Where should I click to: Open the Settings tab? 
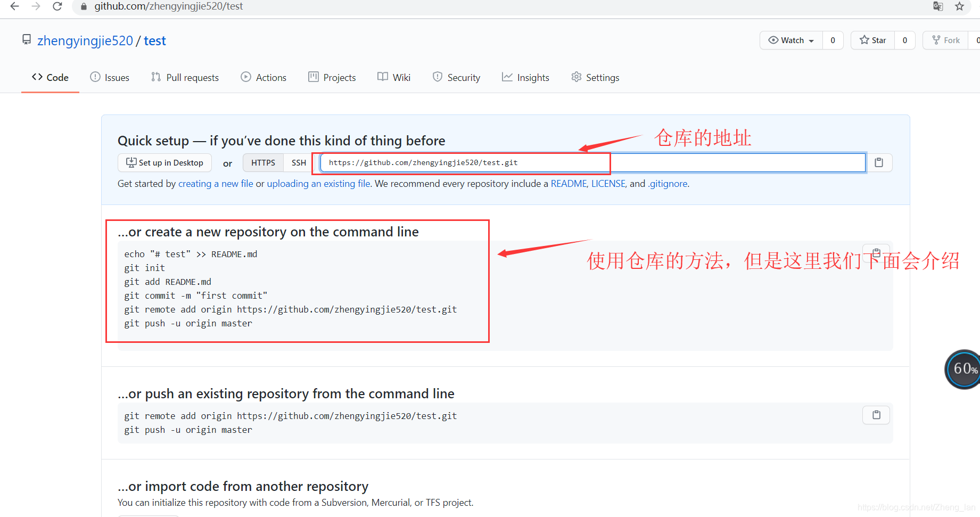click(595, 77)
